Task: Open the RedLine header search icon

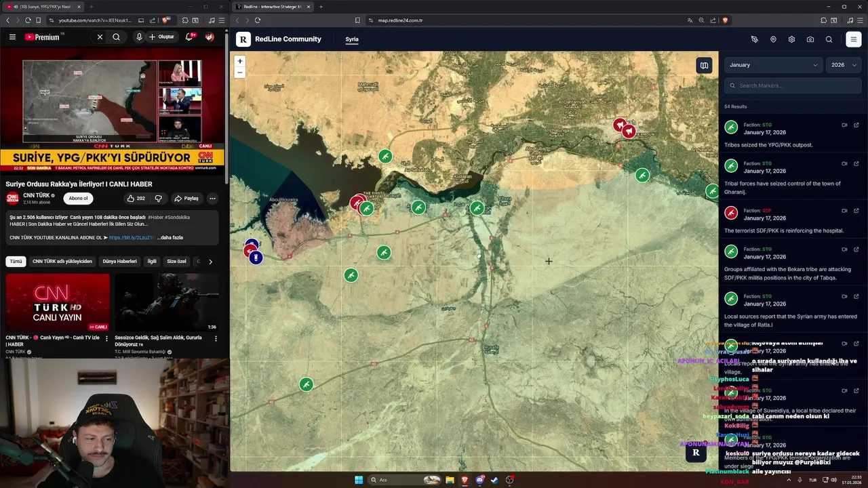Action: pos(829,39)
